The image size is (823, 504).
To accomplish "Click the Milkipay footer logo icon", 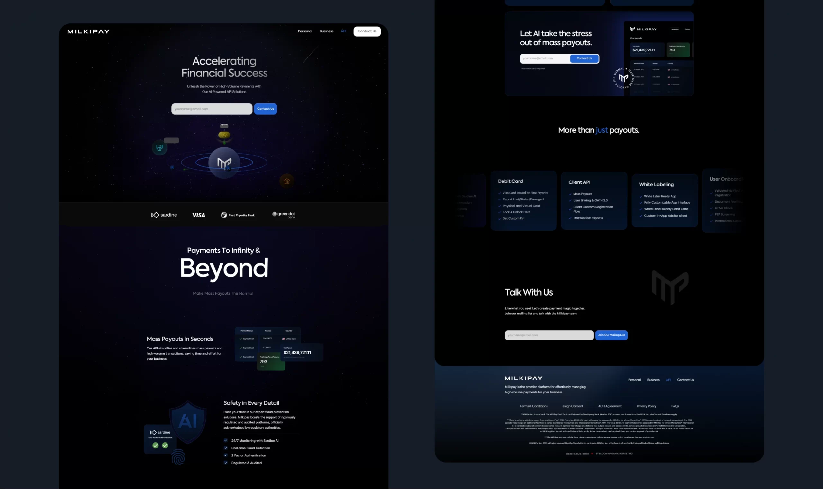I will 523,378.
